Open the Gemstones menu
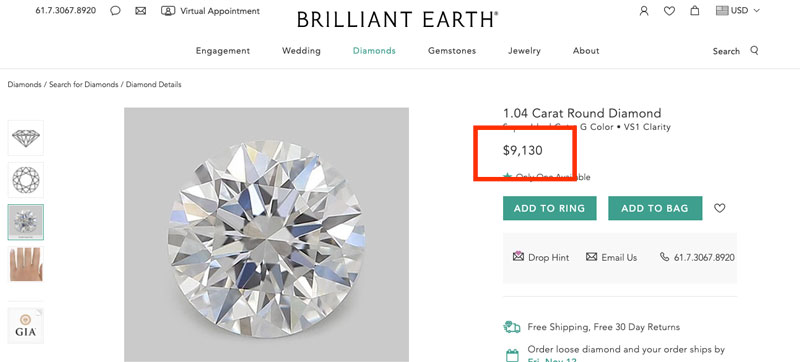This screenshot has height=362, width=800. point(452,50)
